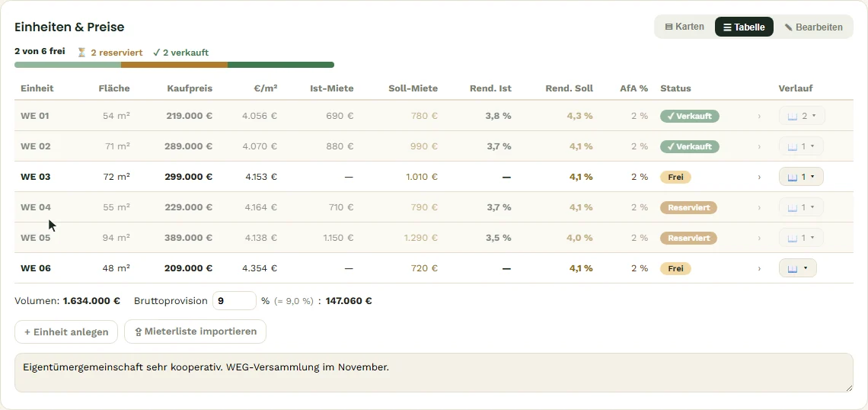Click the Rend. Soll column header
The height and width of the screenshot is (410, 868).
(569, 88)
